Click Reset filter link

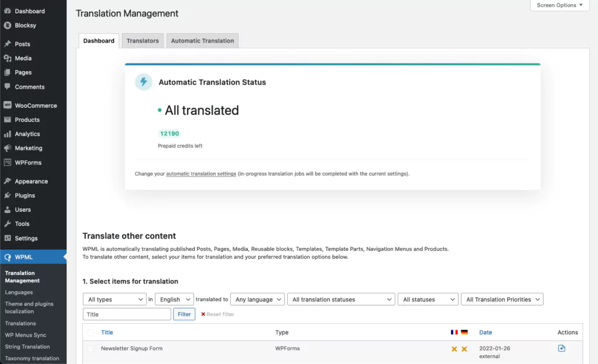(x=220, y=314)
